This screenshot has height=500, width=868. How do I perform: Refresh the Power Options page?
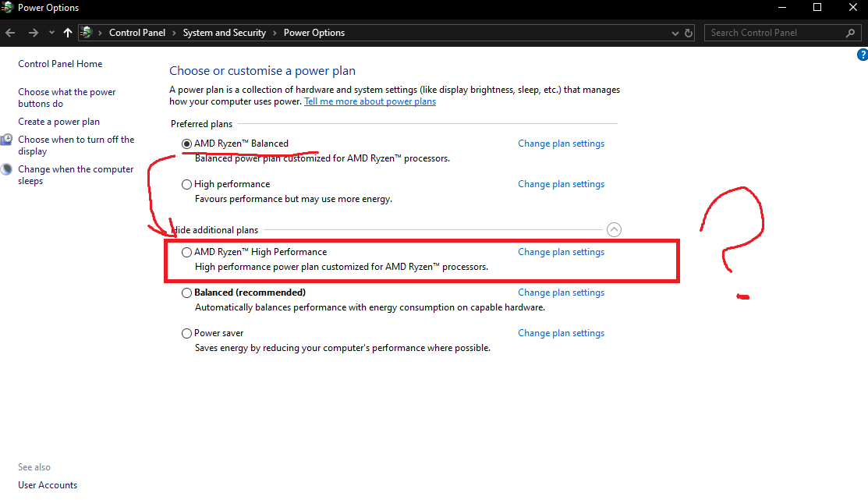pyautogui.click(x=688, y=34)
